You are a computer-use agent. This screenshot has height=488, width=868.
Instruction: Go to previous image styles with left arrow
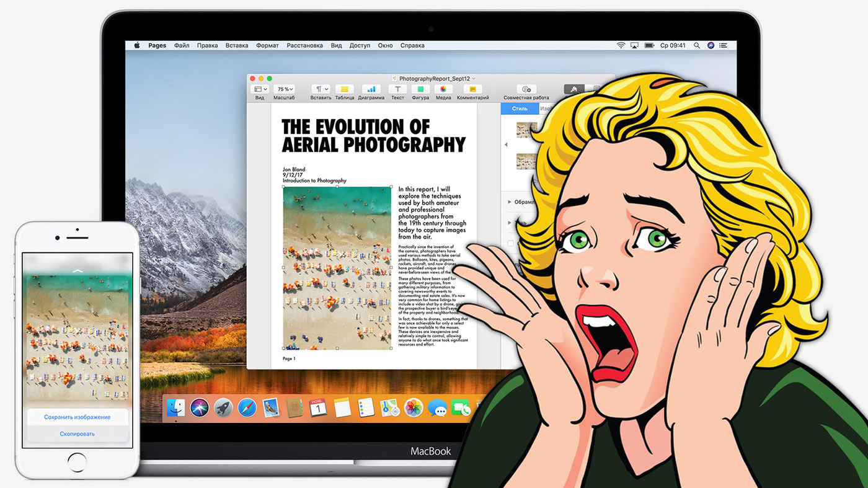(506, 145)
